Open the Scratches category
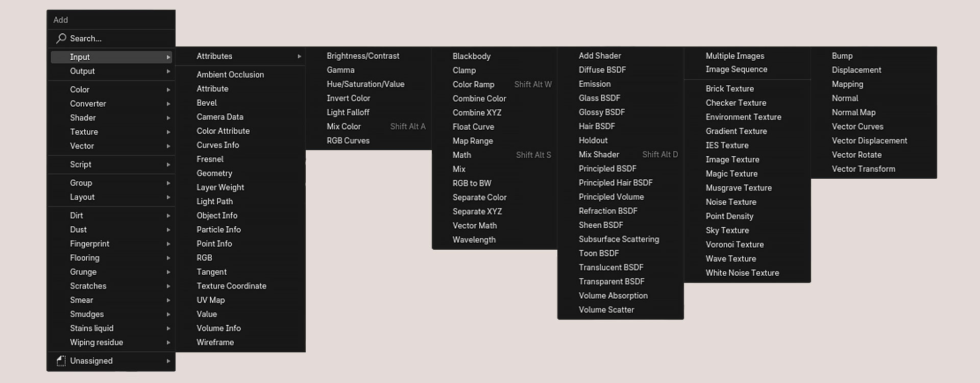The height and width of the screenshot is (383, 980). pyautogui.click(x=111, y=286)
